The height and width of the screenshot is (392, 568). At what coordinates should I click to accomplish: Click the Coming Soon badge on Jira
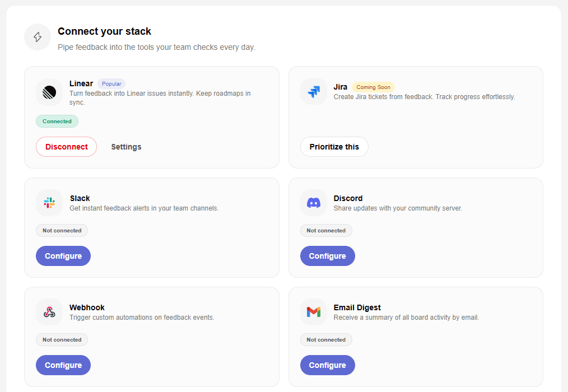373,87
